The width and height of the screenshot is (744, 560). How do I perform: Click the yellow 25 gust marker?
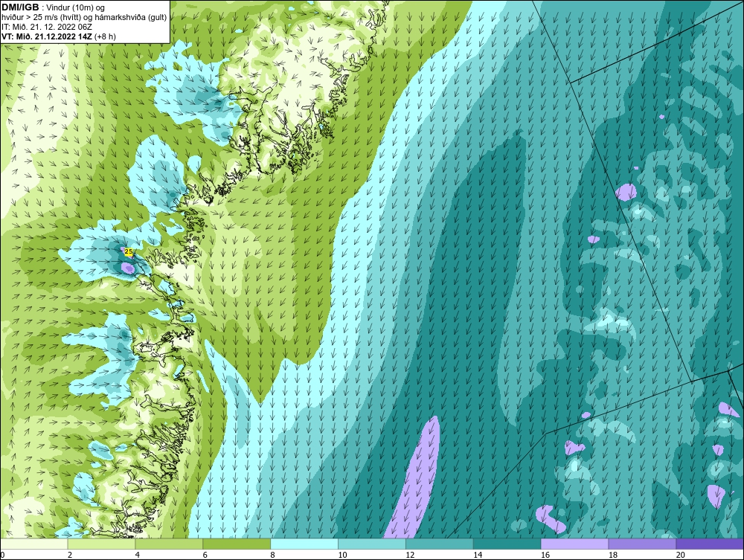129,252
